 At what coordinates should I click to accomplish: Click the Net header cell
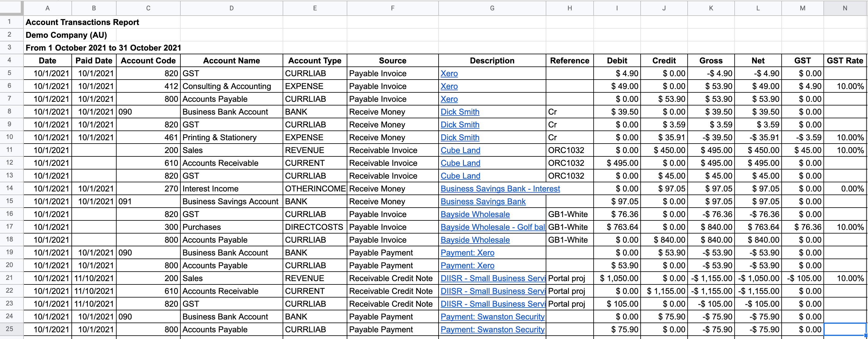pos(758,61)
